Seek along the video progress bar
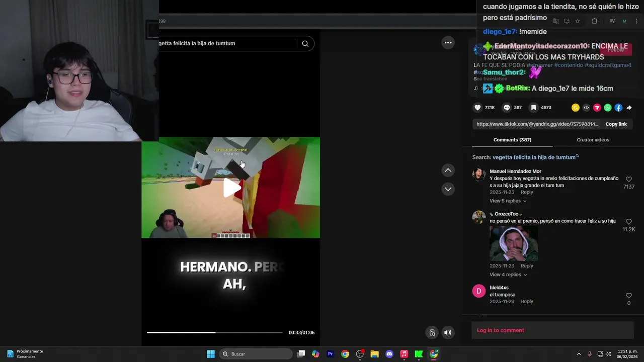This screenshot has height=362, width=644. coord(214,332)
